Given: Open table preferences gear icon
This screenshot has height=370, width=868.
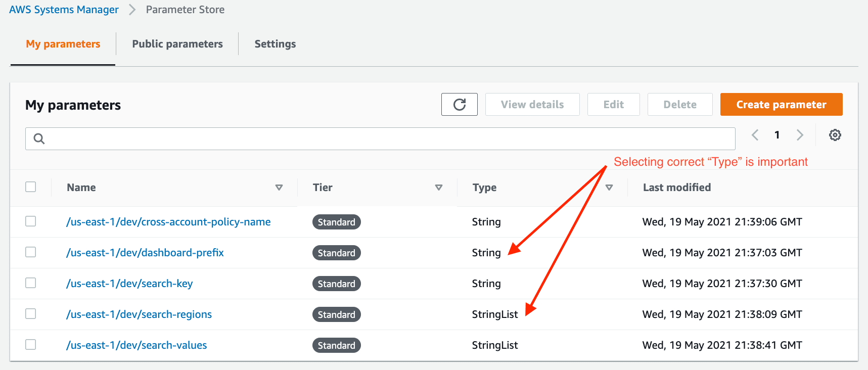Looking at the screenshot, I should click(x=835, y=135).
